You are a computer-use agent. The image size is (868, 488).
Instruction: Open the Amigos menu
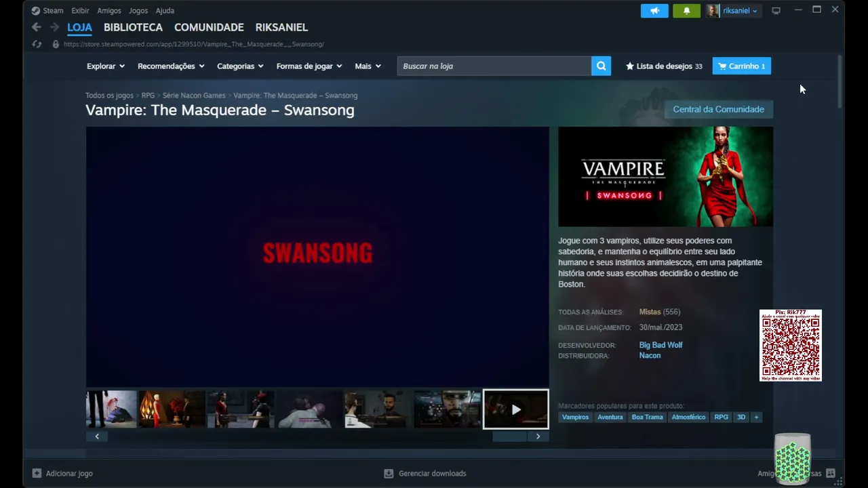click(109, 11)
